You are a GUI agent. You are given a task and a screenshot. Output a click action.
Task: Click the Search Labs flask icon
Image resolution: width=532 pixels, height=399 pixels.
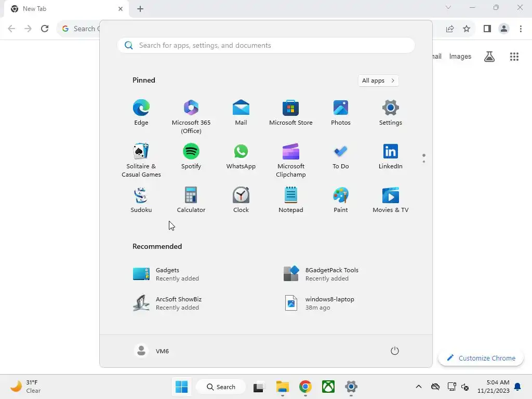489,57
